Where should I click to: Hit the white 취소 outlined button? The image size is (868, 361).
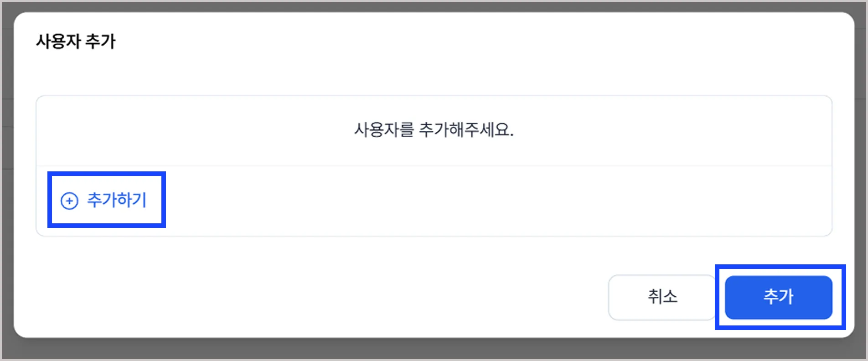click(x=662, y=297)
